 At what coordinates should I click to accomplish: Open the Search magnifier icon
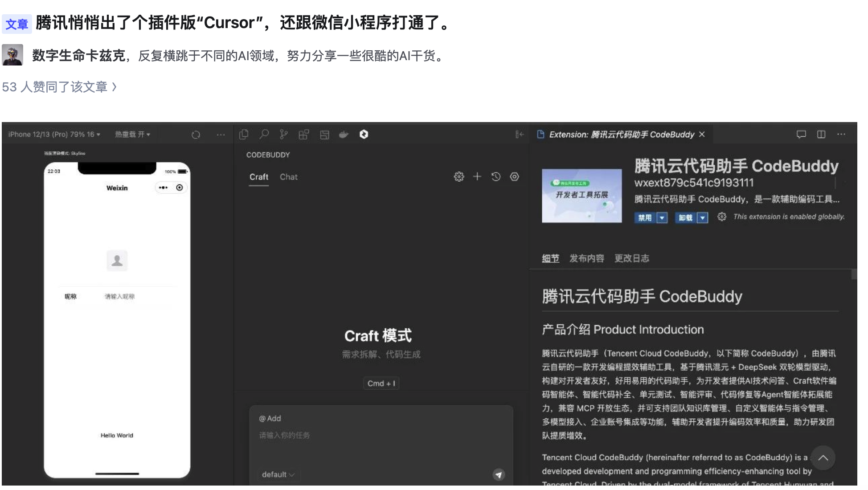pyautogui.click(x=264, y=135)
